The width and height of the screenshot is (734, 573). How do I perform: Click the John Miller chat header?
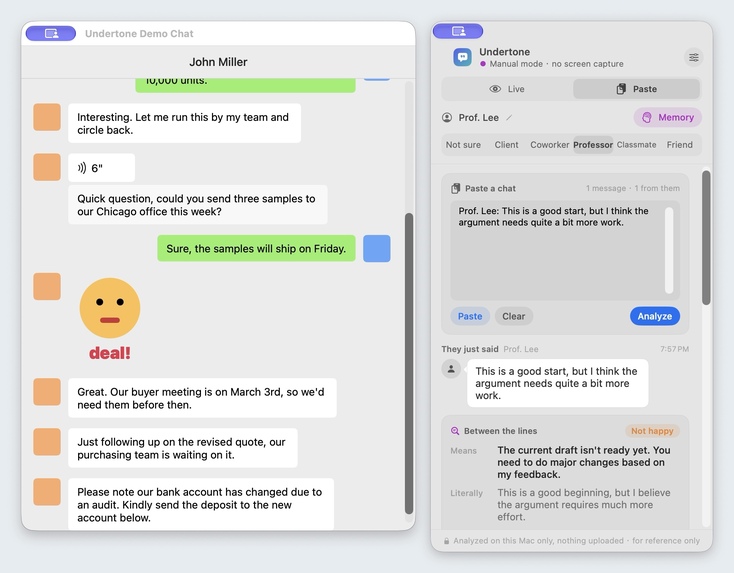pos(218,62)
